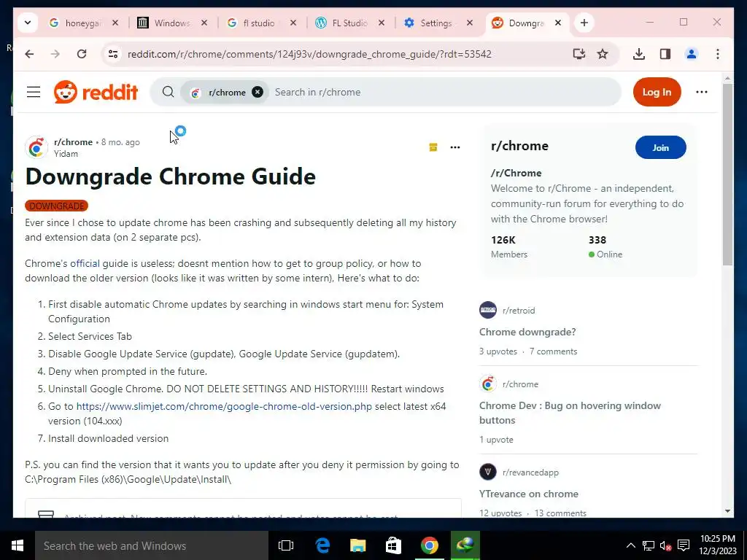747x560 pixels.
Task: Close the Downgrade reddit tab
Action: coord(558,23)
